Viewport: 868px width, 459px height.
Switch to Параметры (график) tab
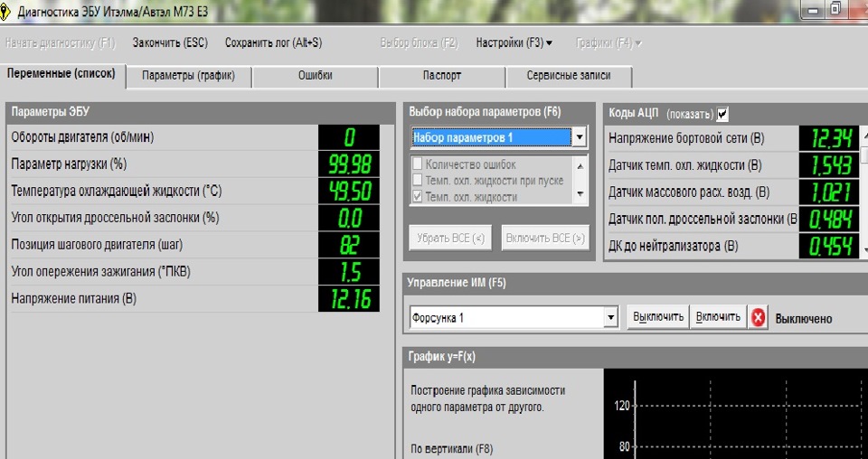pyautogui.click(x=188, y=76)
